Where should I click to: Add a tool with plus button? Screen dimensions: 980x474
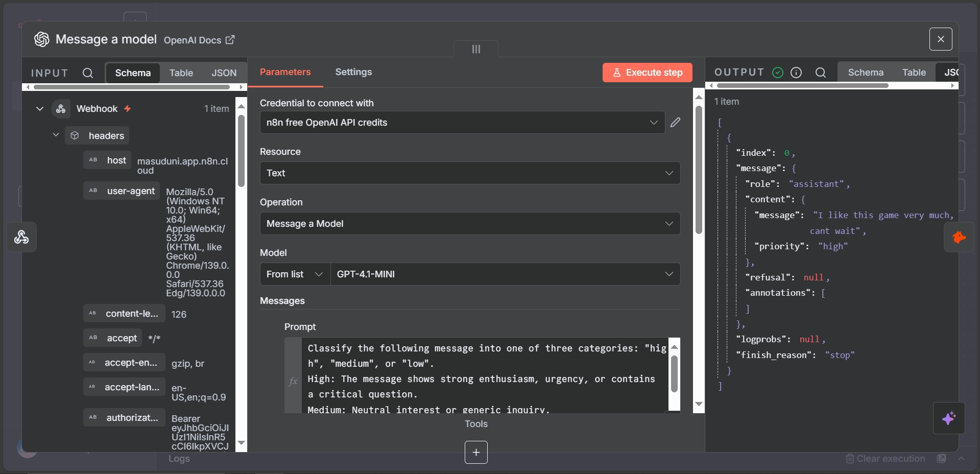476,453
